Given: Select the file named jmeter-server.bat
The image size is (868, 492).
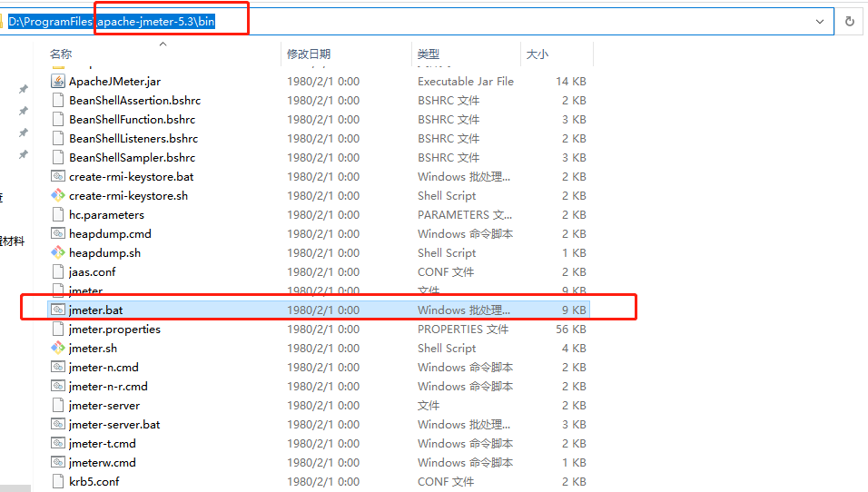Looking at the screenshot, I should (x=114, y=425).
